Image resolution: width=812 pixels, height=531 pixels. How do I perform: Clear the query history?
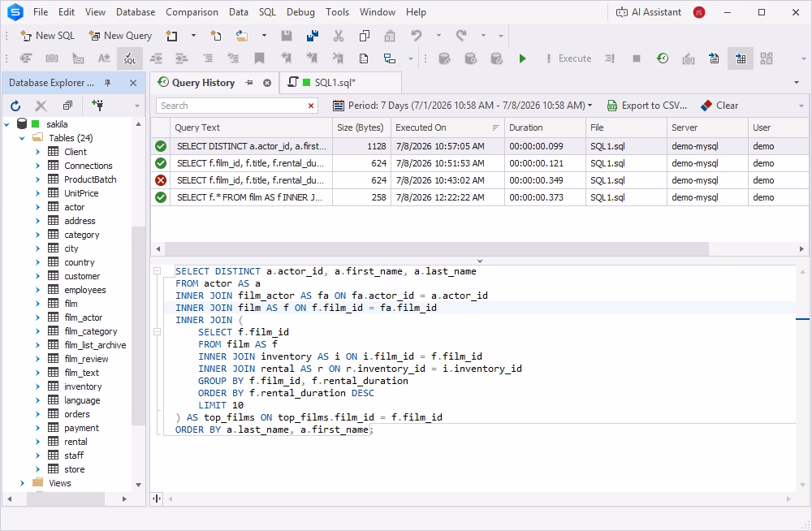(x=719, y=106)
